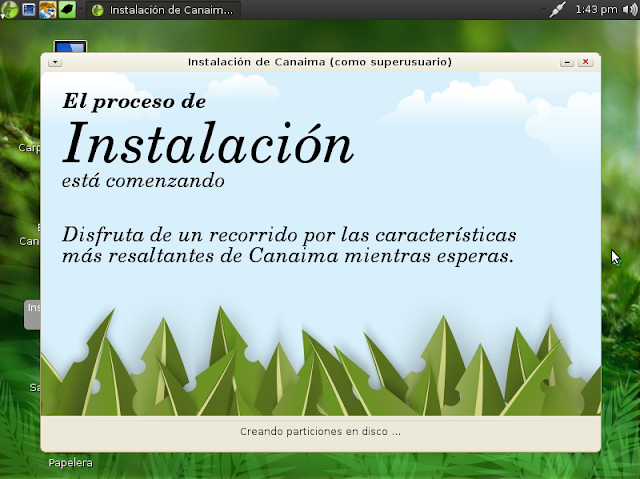Click the network connection tray icon
The height and width of the screenshot is (479, 640).
coord(557,9)
